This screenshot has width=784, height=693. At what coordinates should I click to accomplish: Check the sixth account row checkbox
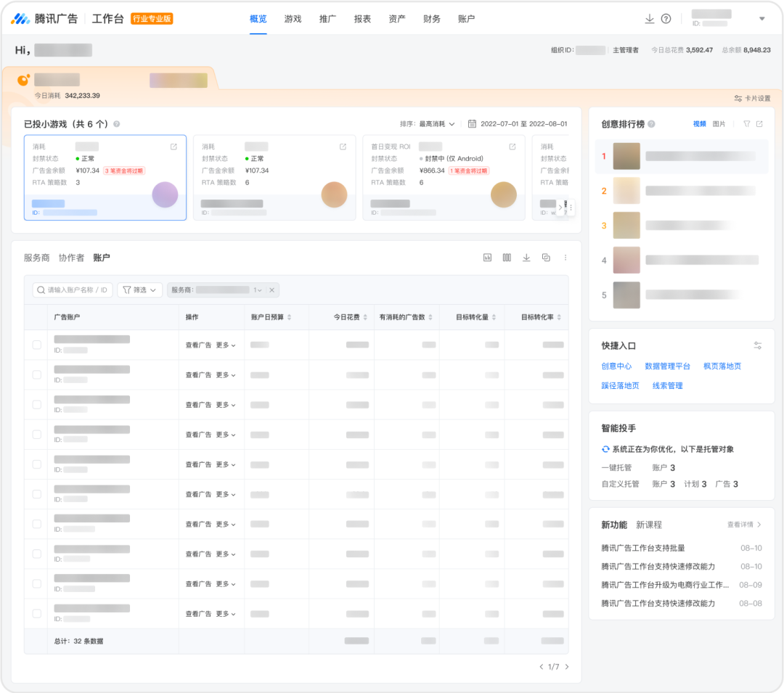point(37,494)
